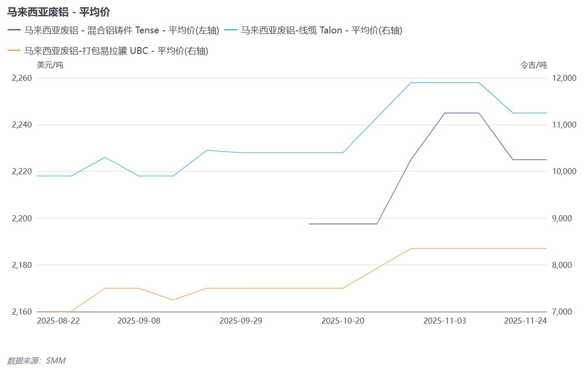Click the left axis unit 美元/吨
Screen dimensions: 588x371
tap(50, 65)
